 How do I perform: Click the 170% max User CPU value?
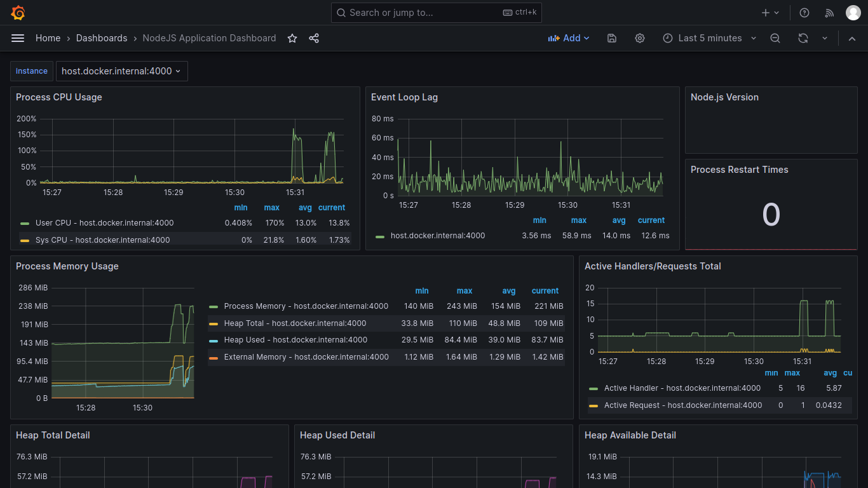[x=275, y=223]
